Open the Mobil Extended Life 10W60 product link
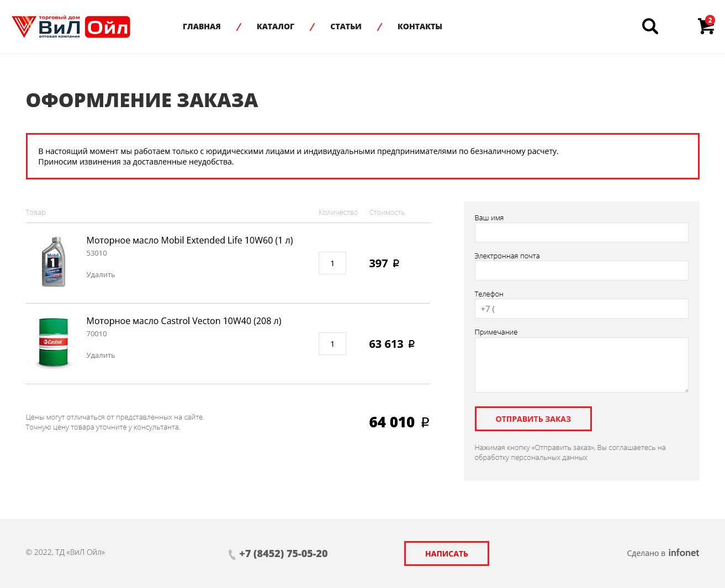This screenshot has width=725, height=588. pos(189,240)
